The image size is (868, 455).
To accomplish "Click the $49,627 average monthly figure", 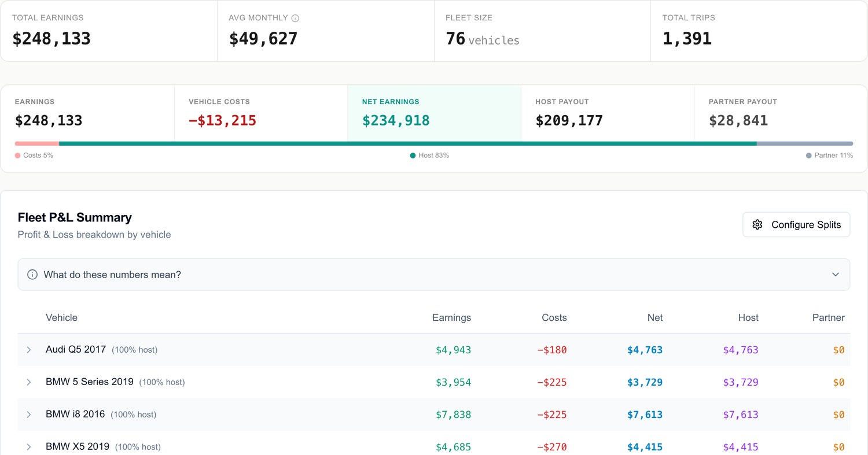I will point(263,39).
